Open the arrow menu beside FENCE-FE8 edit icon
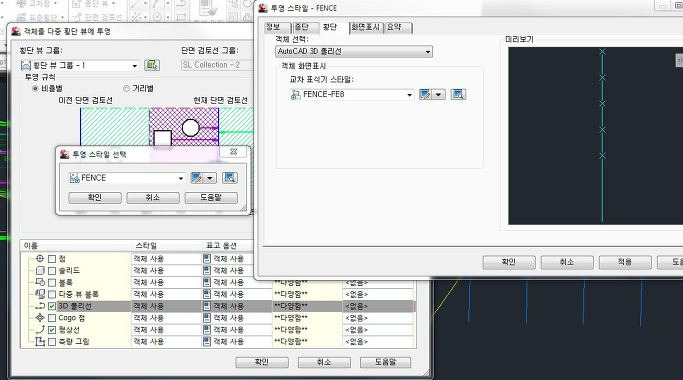The height and width of the screenshot is (380, 683). [x=439, y=94]
